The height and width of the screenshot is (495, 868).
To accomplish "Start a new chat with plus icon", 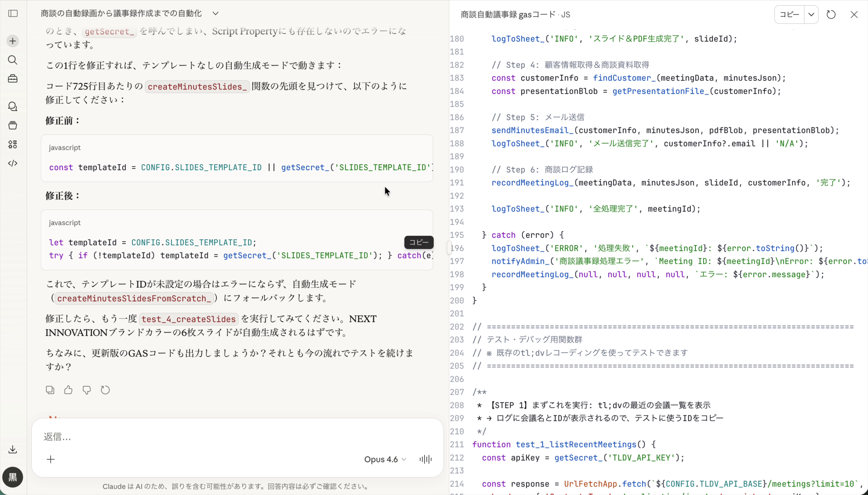I will point(13,41).
